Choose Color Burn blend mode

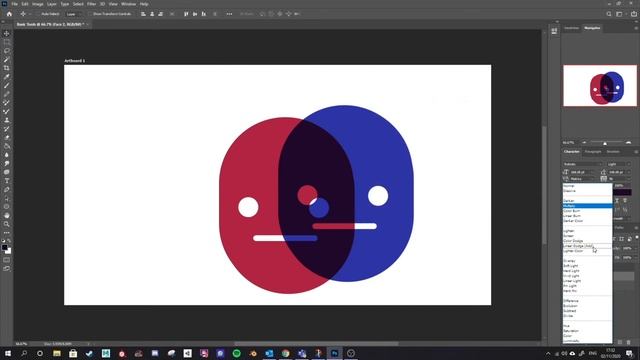587,211
